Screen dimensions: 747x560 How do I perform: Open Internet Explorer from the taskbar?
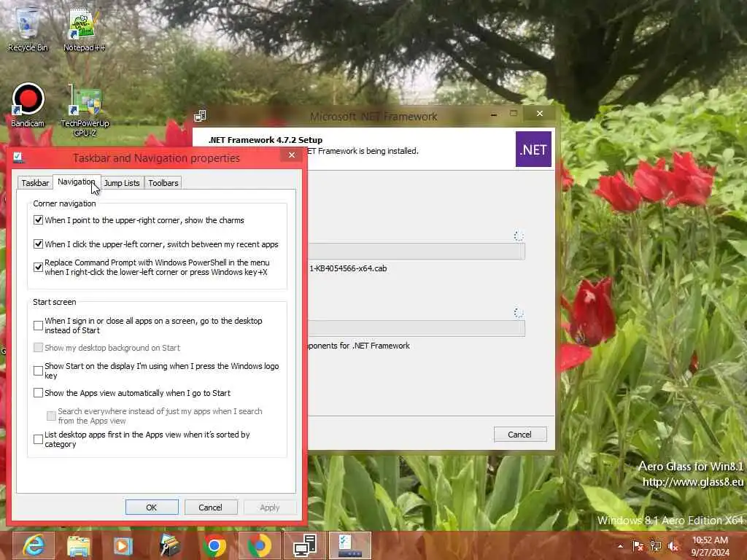pyautogui.click(x=34, y=545)
